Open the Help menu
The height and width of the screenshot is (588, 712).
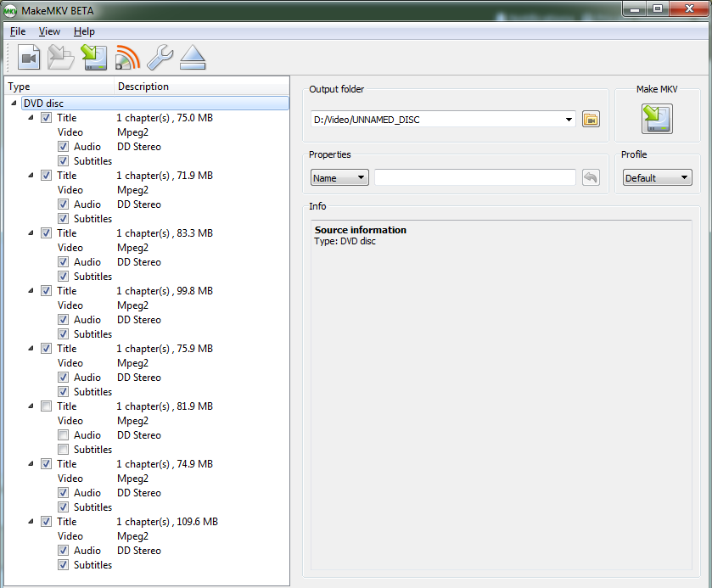(84, 31)
